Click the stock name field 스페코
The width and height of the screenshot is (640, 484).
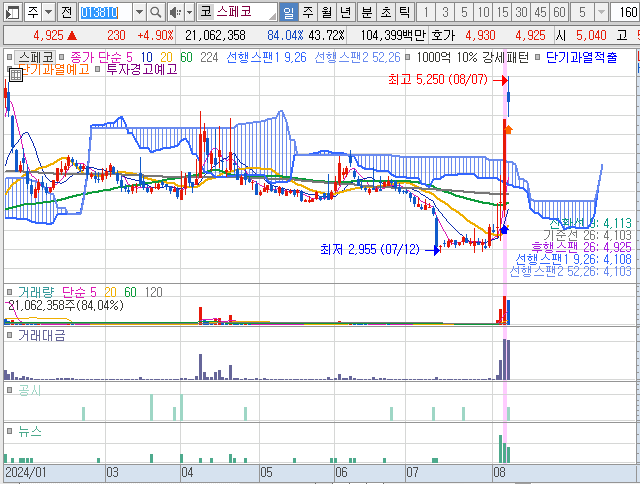(x=245, y=12)
